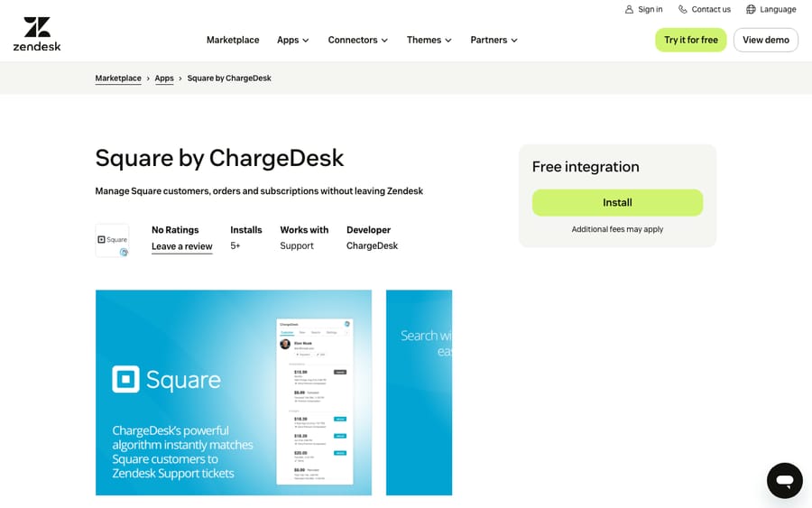The width and height of the screenshot is (812, 508).
Task: Click the Language globe icon
Action: coord(751,9)
